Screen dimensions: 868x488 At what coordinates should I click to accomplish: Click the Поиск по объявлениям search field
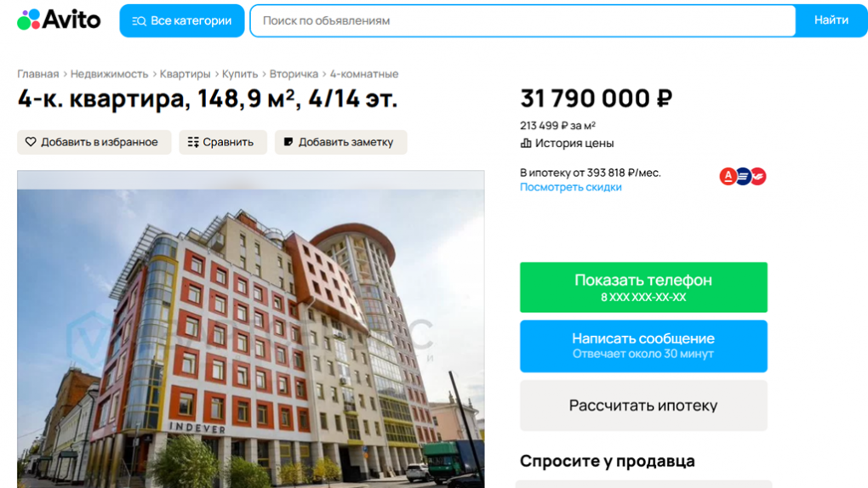click(x=523, y=20)
